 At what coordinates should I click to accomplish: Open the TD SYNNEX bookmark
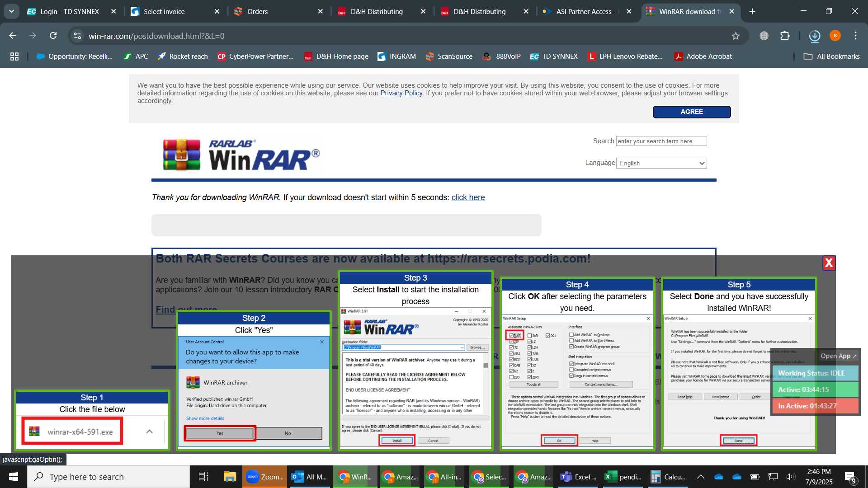[554, 56]
